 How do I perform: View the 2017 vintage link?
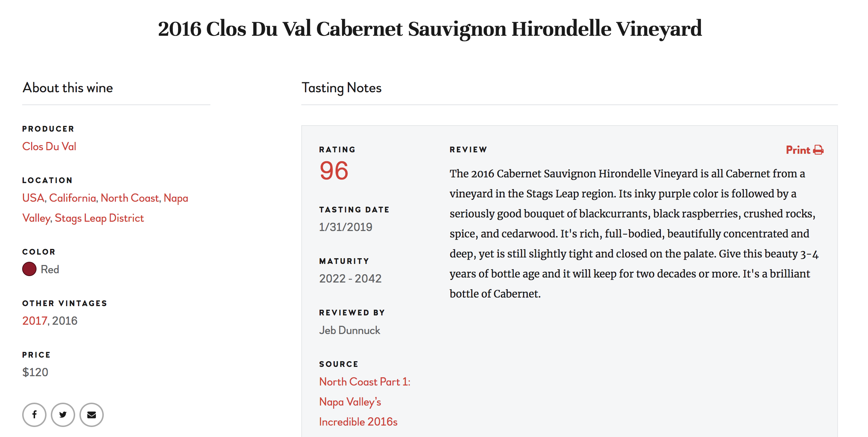click(35, 321)
